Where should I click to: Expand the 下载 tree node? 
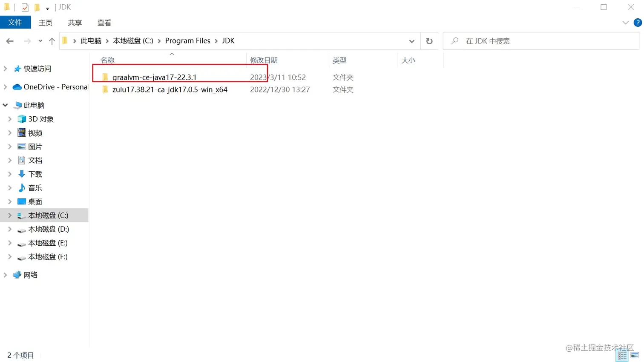[10, 174]
